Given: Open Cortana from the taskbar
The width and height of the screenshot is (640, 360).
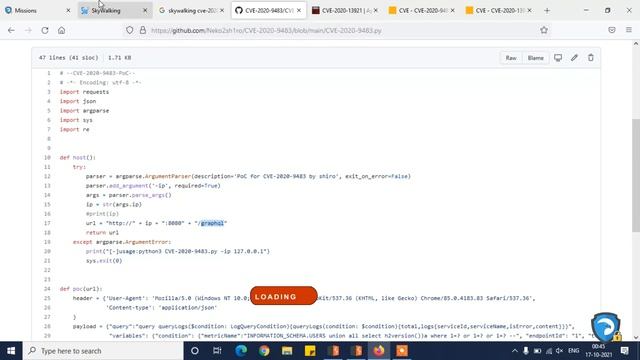Looking at the screenshot, I should [195, 351].
